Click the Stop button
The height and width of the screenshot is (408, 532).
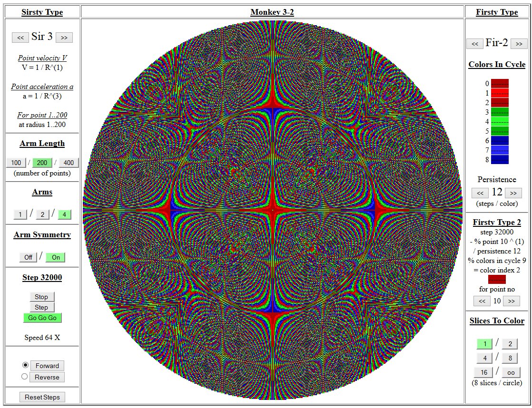[41, 297]
